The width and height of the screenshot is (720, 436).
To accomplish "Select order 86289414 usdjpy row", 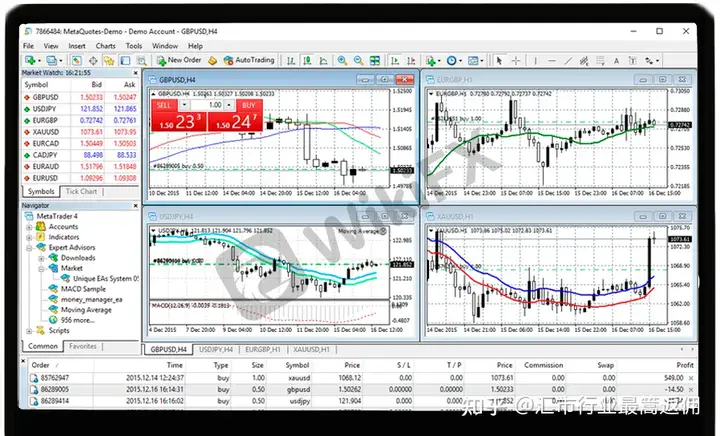I will [x=360, y=401].
